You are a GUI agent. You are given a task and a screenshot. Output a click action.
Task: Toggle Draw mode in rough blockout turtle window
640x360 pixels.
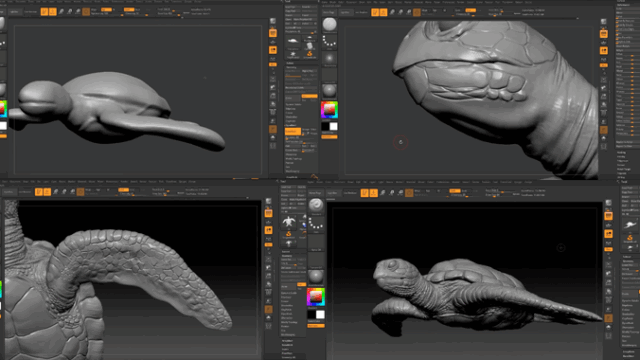click(53, 12)
